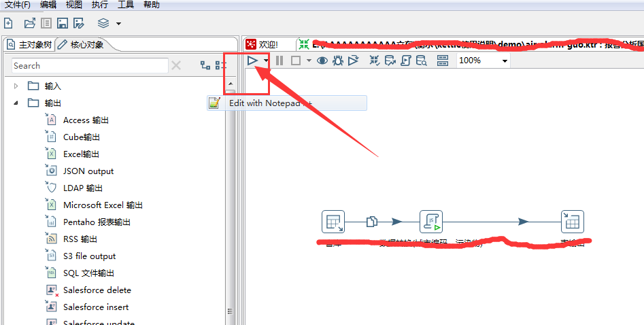Explore the repository toolbar icon
Image resolution: width=644 pixels, height=325 pixels.
46,23
